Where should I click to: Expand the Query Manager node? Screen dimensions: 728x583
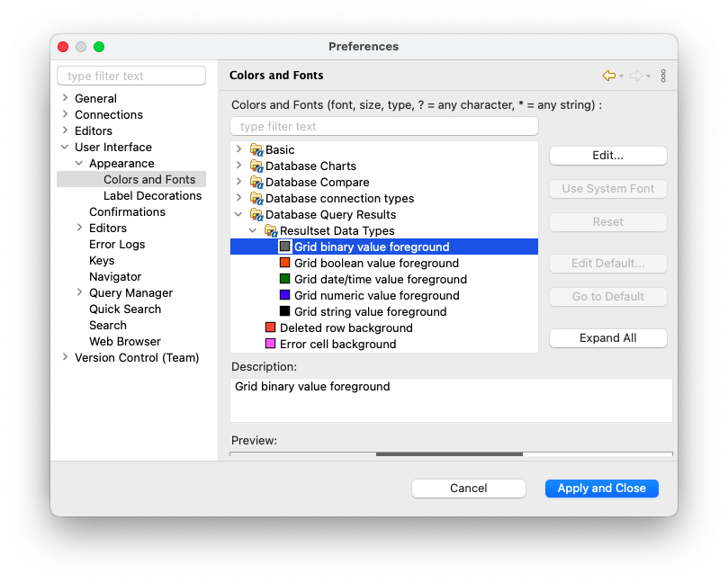79,292
